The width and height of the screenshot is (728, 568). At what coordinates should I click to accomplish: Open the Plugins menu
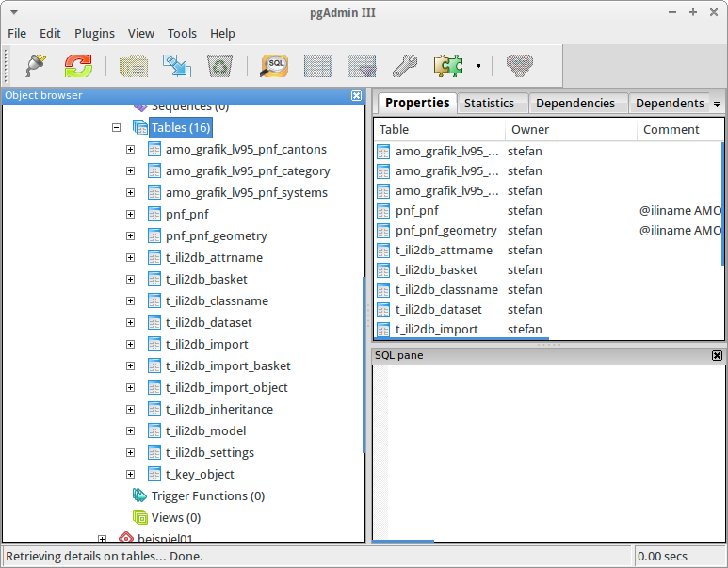coord(95,33)
